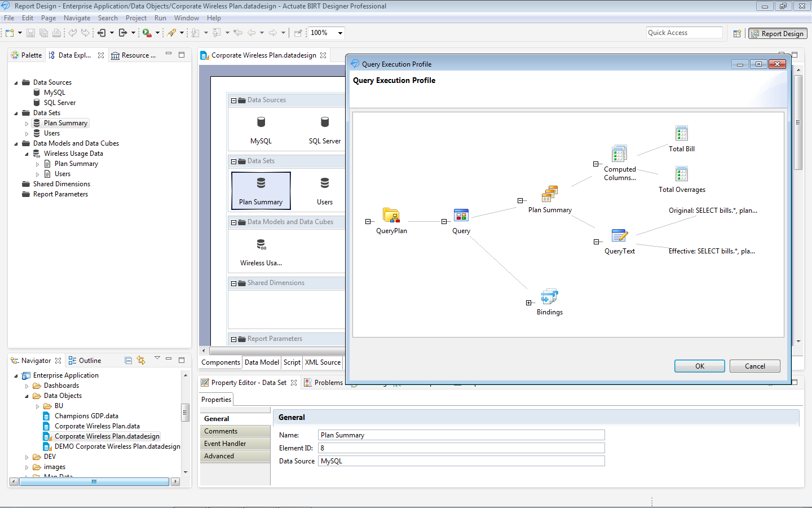Click the QueryPlan node icon
The width and height of the screenshot is (812, 508).
click(x=391, y=215)
